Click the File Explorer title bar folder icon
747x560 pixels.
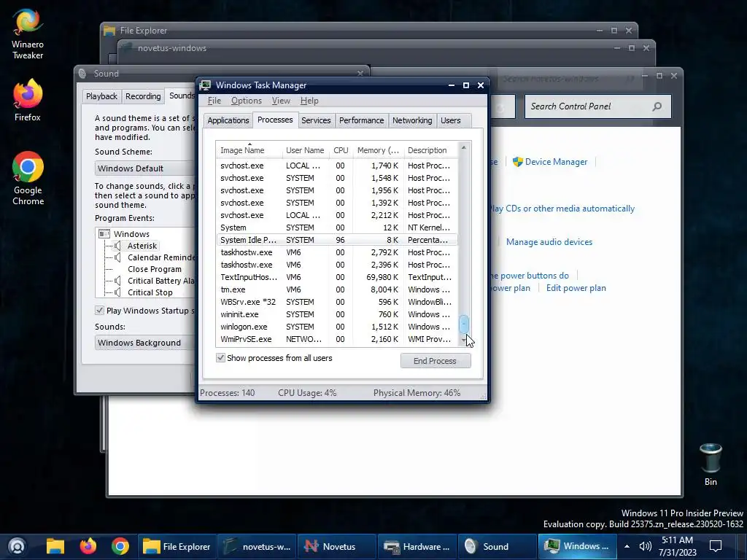coord(109,31)
